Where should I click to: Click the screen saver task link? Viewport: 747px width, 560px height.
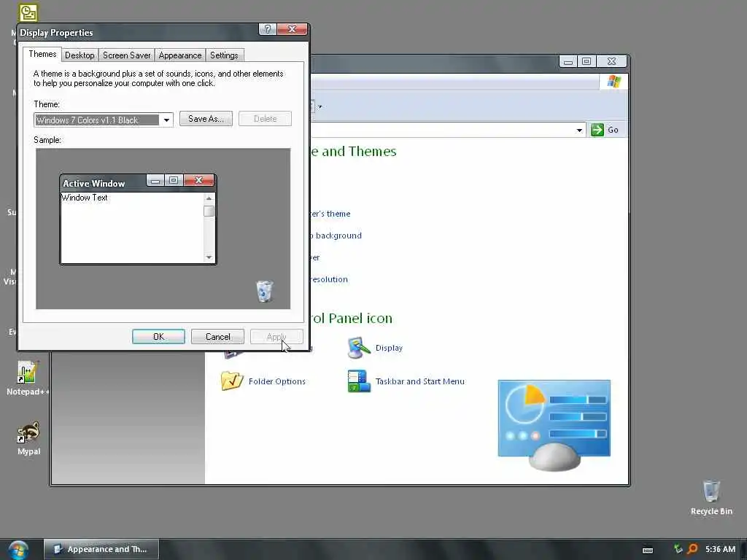315,257
